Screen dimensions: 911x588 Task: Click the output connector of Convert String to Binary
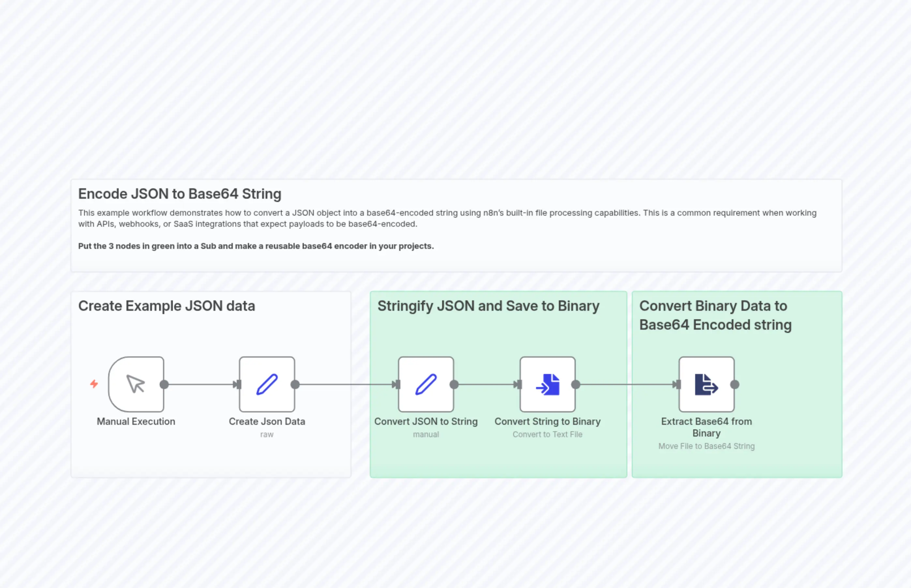[575, 384]
